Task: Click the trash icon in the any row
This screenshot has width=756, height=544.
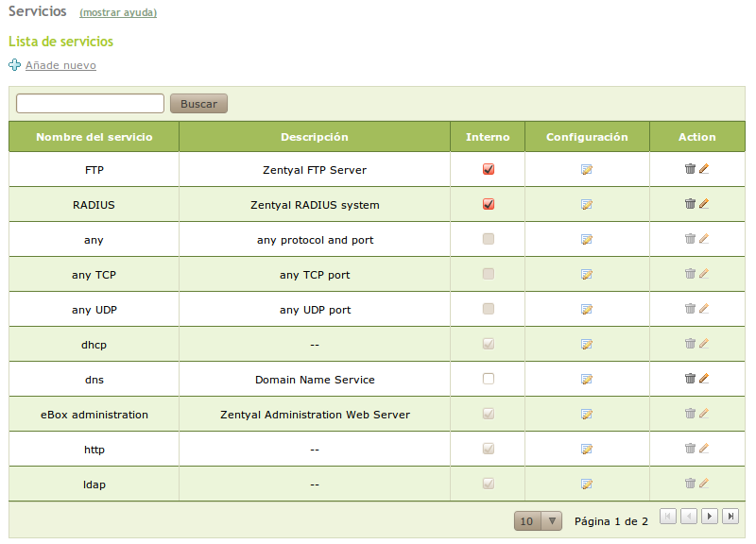Action: (691, 239)
